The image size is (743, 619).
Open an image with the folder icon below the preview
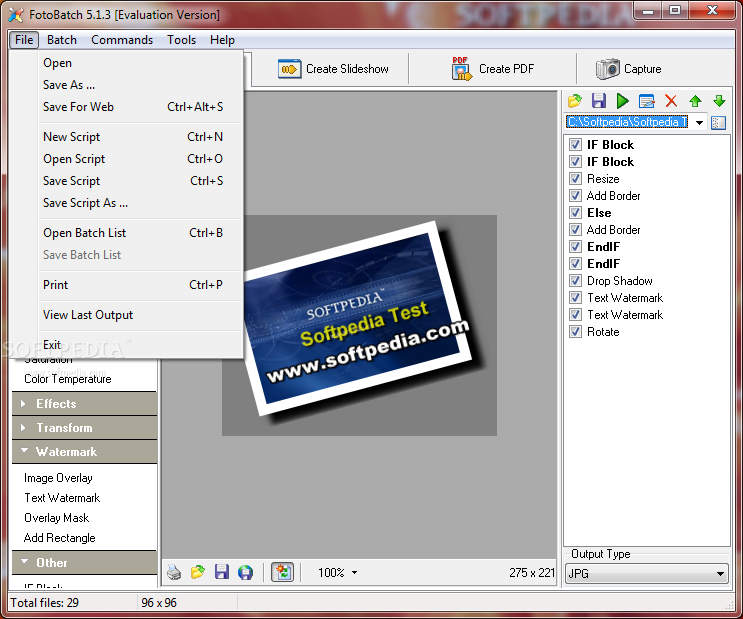tap(198, 573)
